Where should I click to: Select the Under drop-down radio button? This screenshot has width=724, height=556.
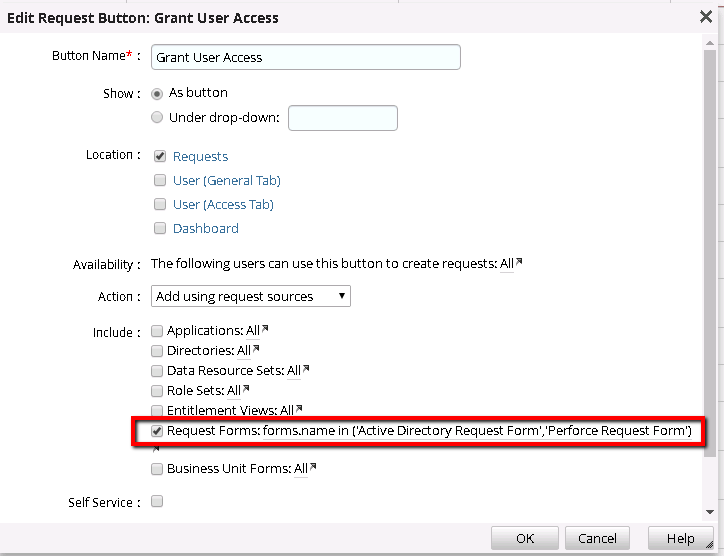pyautogui.click(x=157, y=117)
